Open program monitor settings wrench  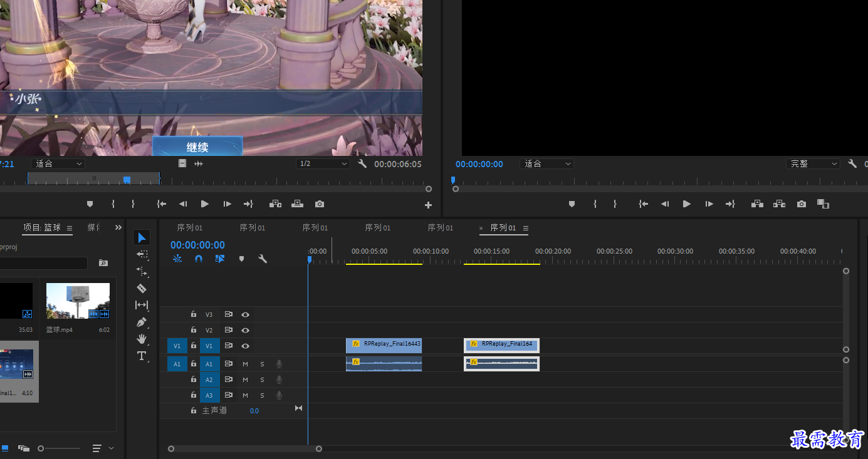click(x=852, y=163)
